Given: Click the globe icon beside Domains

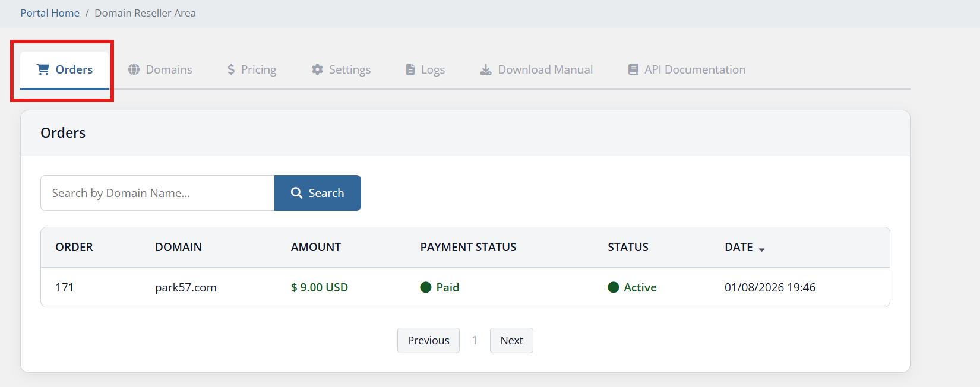Looking at the screenshot, I should [x=134, y=69].
